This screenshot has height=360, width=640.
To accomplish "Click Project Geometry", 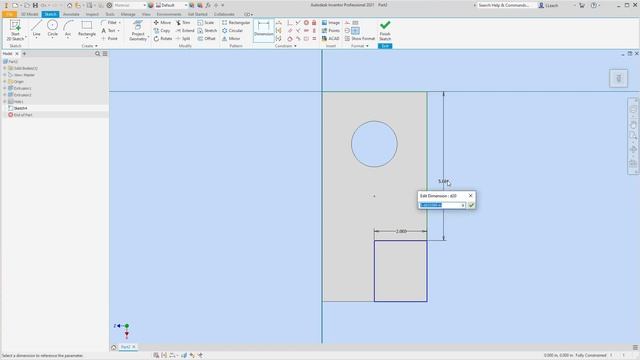I will (138, 30).
